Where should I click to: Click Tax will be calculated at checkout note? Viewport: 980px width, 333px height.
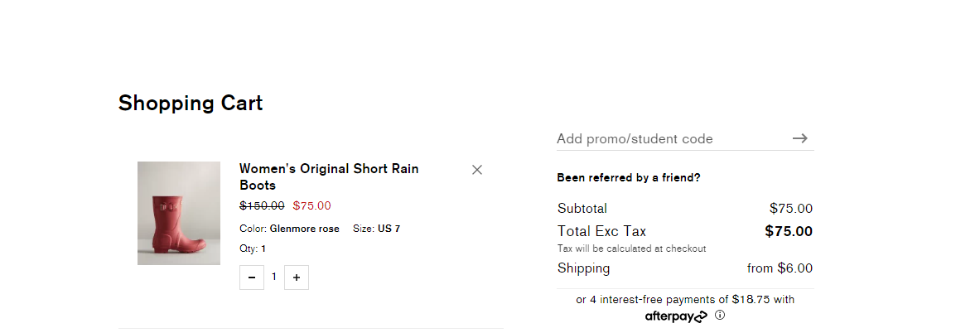[631, 249]
